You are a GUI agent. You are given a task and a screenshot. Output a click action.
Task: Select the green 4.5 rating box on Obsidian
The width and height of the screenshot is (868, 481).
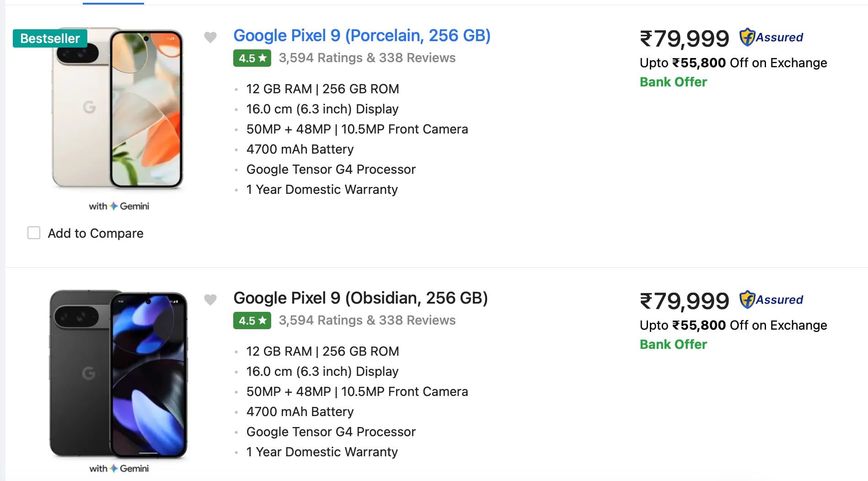[252, 320]
